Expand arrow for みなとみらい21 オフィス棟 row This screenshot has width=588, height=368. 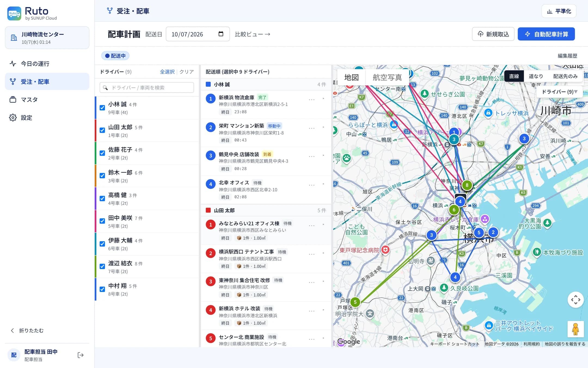pos(323,225)
